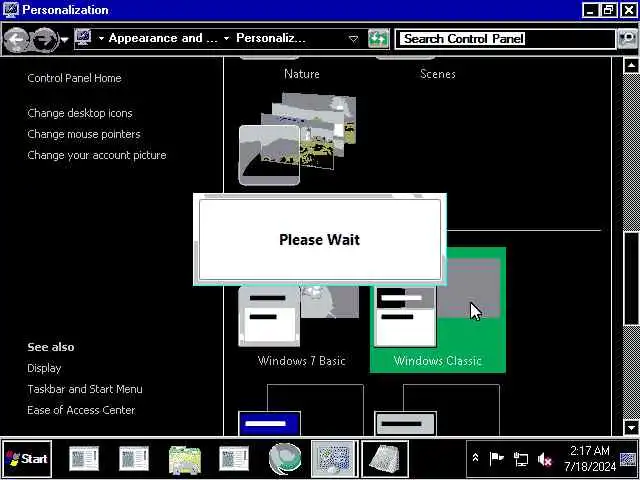
Task: Select the theme with stacked landscape photos
Action: pos(298,139)
